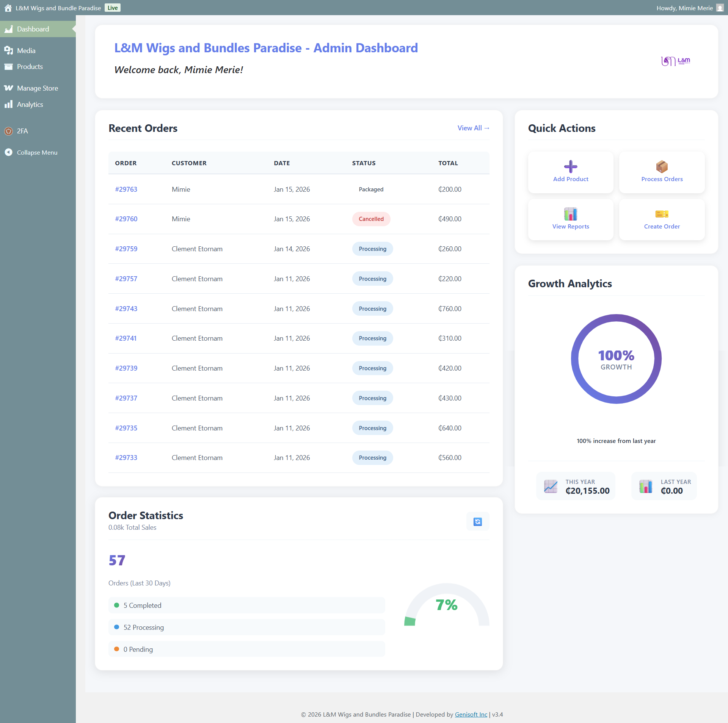Click the L&M logo in header card
The width and height of the screenshot is (728, 723).
(675, 61)
